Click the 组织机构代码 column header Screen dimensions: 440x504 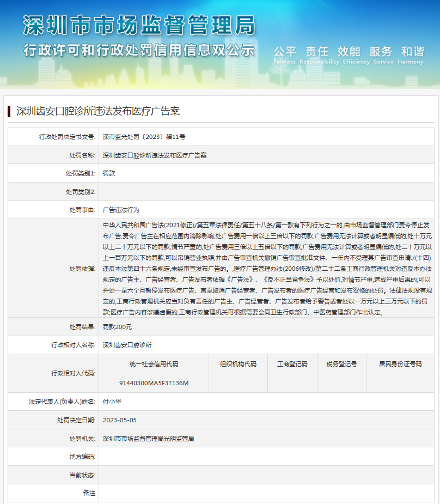tap(239, 364)
